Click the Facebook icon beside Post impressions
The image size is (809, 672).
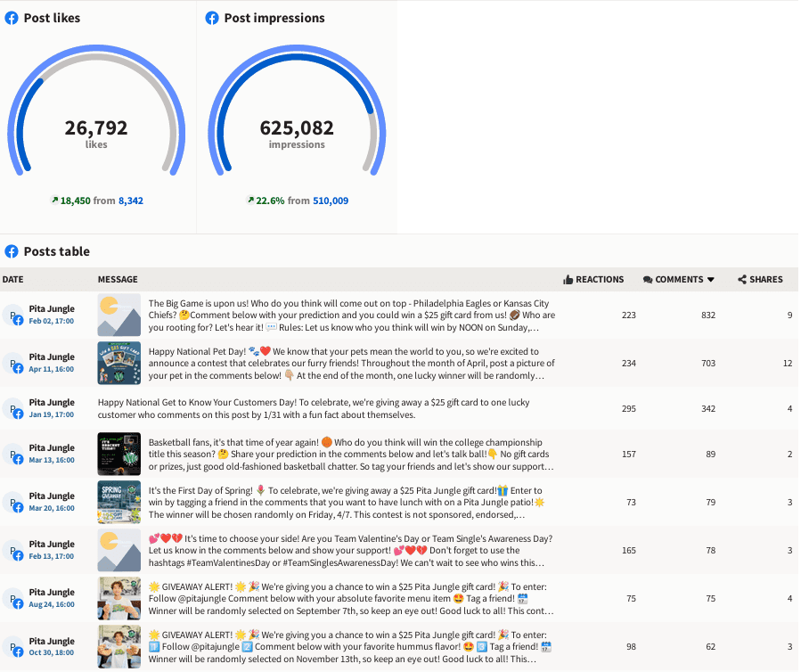[x=212, y=18]
